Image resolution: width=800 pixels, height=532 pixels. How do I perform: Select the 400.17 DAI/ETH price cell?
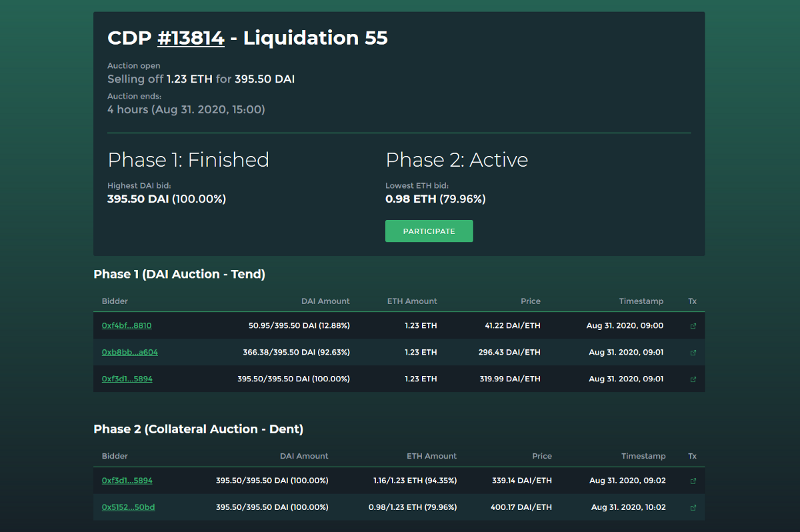(x=521, y=507)
